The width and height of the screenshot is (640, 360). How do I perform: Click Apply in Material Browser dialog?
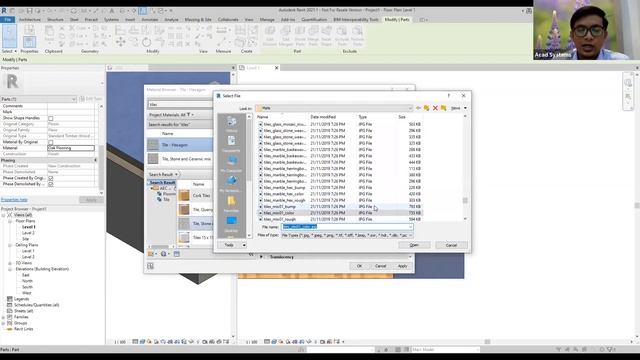coord(402,266)
